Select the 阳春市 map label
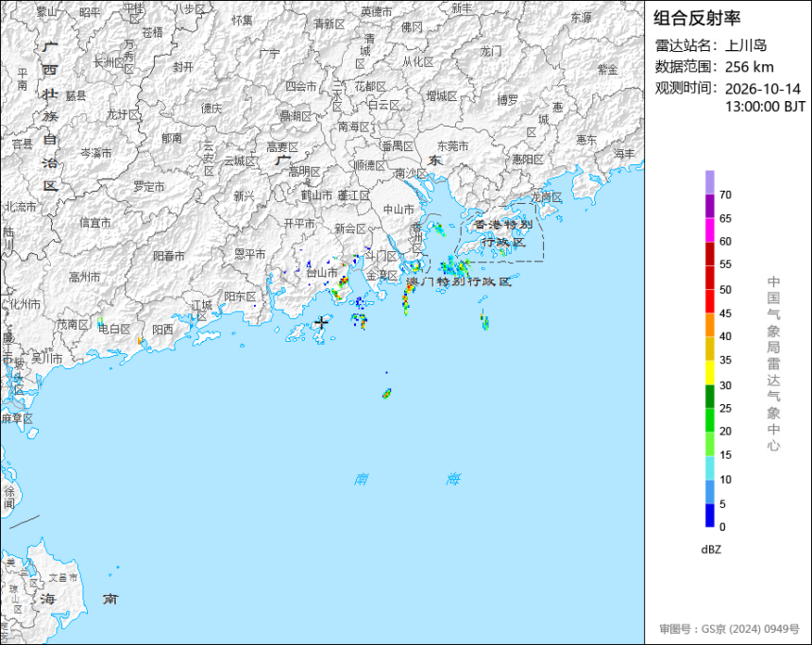812x645 pixels. (x=169, y=256)
